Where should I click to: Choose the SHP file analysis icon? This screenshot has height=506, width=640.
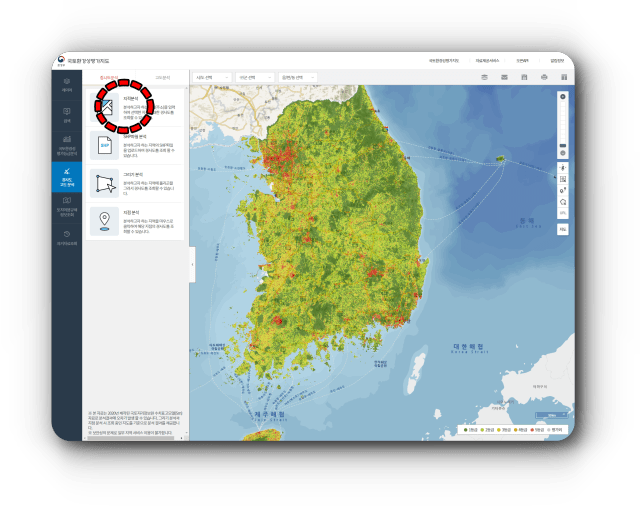coord(104,146)
